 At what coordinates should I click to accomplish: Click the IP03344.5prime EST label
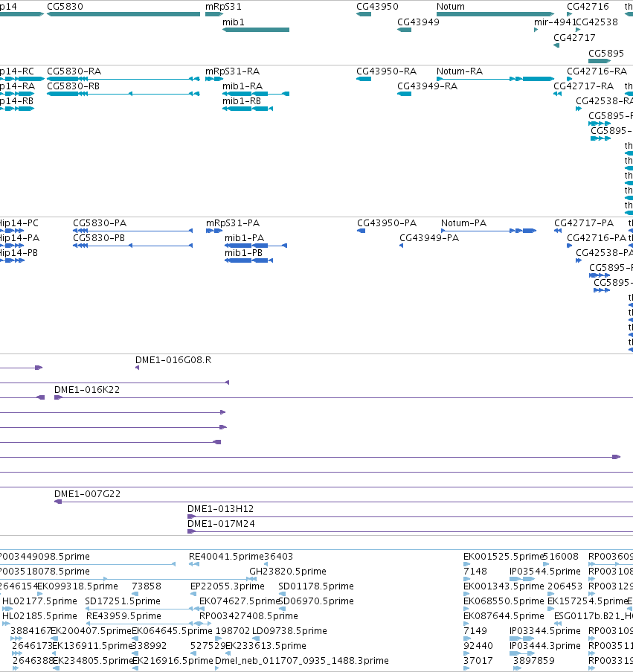(545, 631)
